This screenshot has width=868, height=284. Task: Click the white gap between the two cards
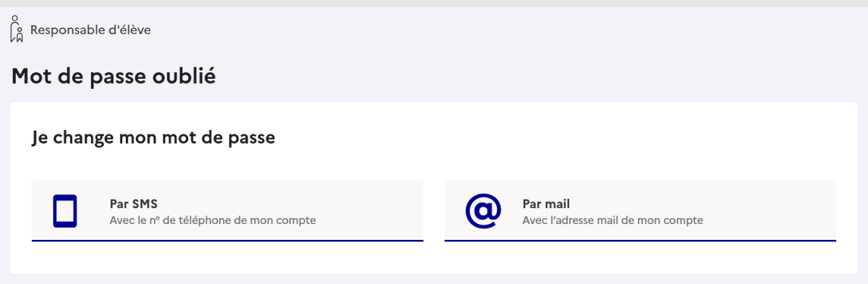point(434,211)
